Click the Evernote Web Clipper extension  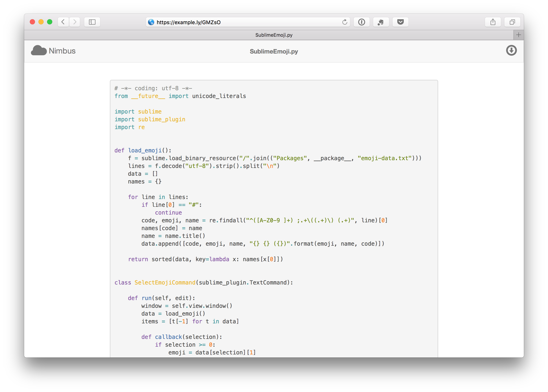point(381,22)
